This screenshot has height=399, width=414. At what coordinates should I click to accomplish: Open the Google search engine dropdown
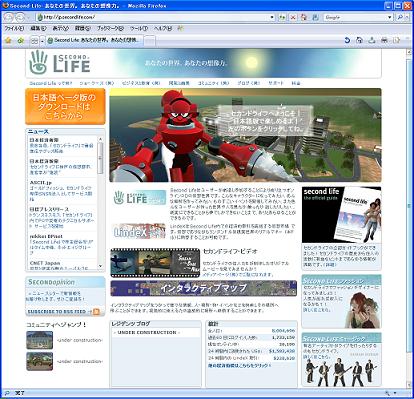coord(390,17)
